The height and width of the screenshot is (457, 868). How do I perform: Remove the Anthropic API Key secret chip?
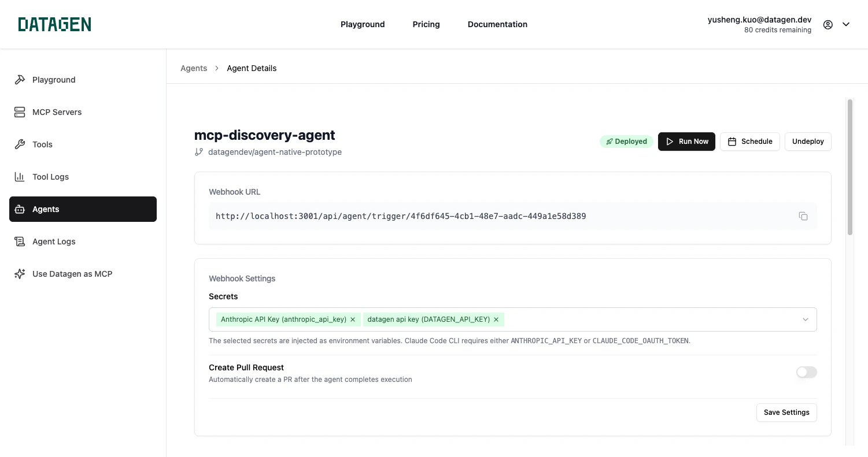[353, 319]
